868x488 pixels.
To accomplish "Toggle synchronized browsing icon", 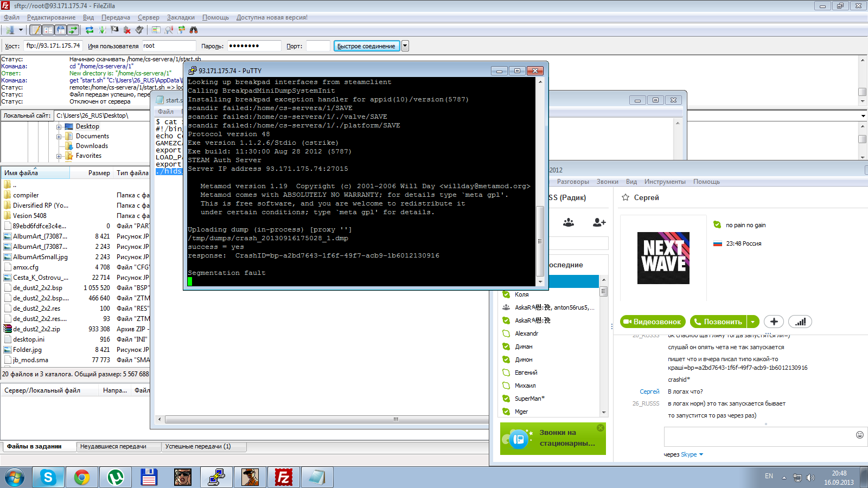I will click(x=181, y=30).
